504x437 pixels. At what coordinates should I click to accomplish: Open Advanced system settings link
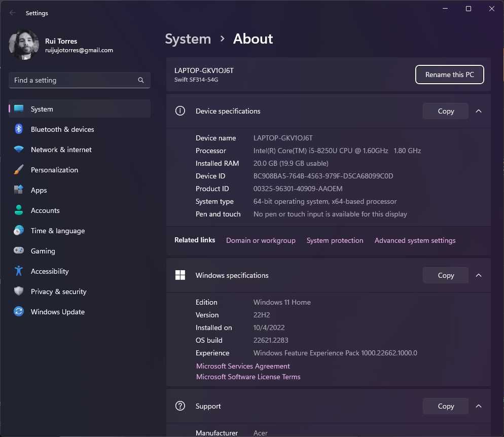(415, 240)
